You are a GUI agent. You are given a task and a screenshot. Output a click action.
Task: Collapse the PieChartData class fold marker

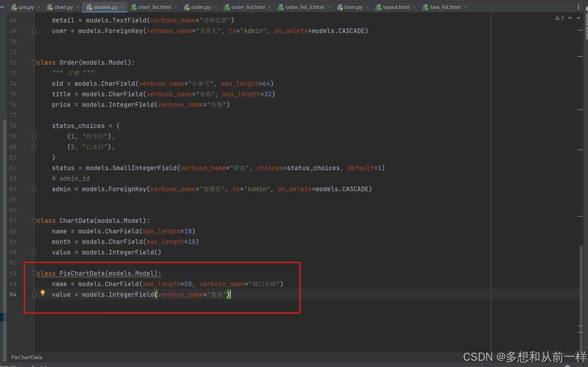click(x=34, y=274)
